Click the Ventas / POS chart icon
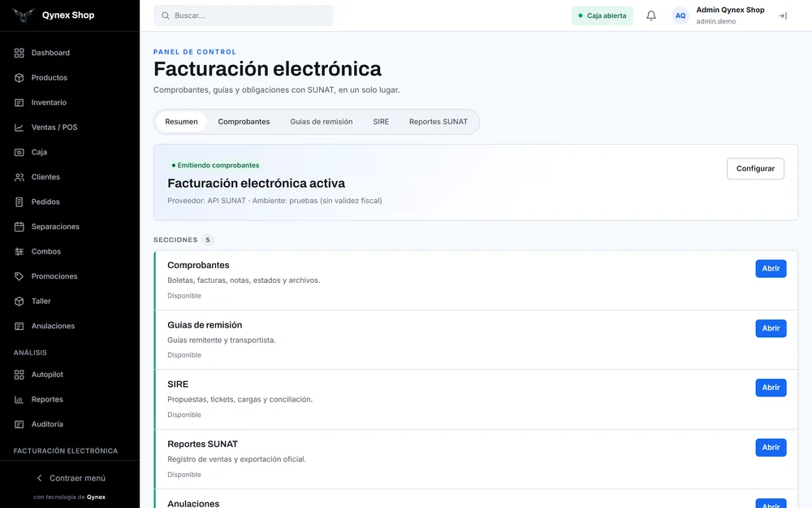 click(x=19, y=128)
